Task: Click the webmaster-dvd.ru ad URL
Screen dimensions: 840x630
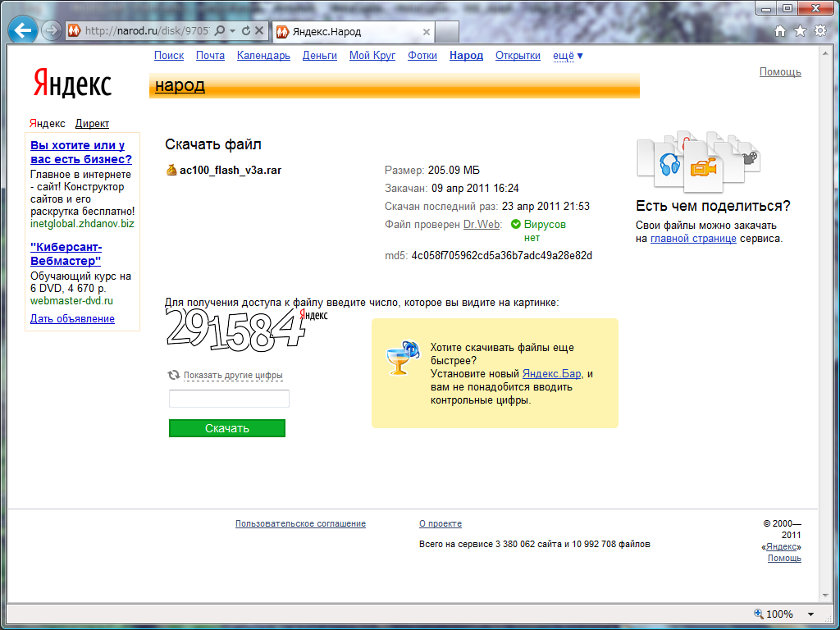Action: tap(72, 301)
